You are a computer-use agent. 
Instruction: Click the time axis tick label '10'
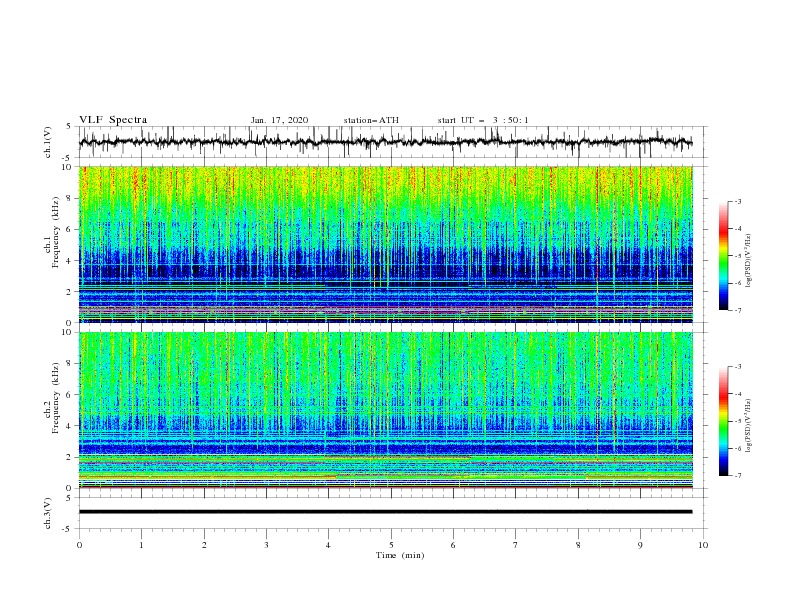point(703,545)
